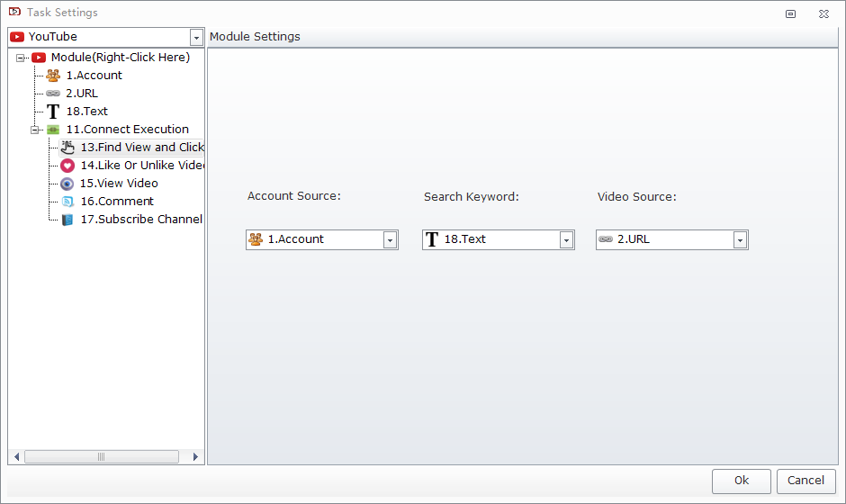The image size is (846, 504).
Task: Select 2.URL in the module tree
Action: (x=82, y=94)
